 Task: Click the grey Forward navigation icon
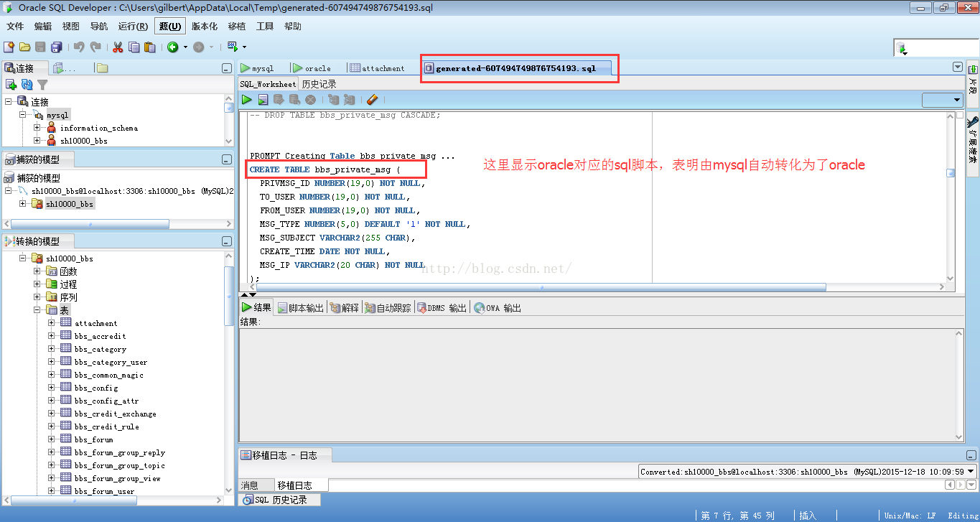(x=198, y=47)
